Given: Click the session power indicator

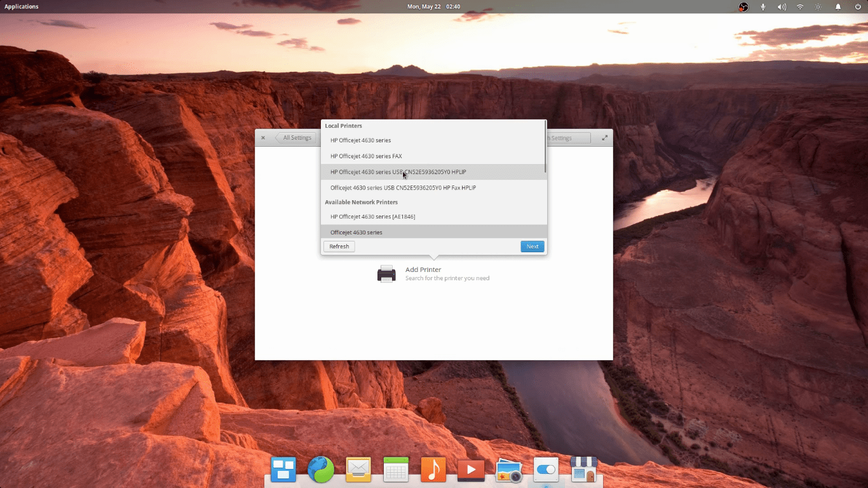Looking at the screenshot, I should click(857, 7).
